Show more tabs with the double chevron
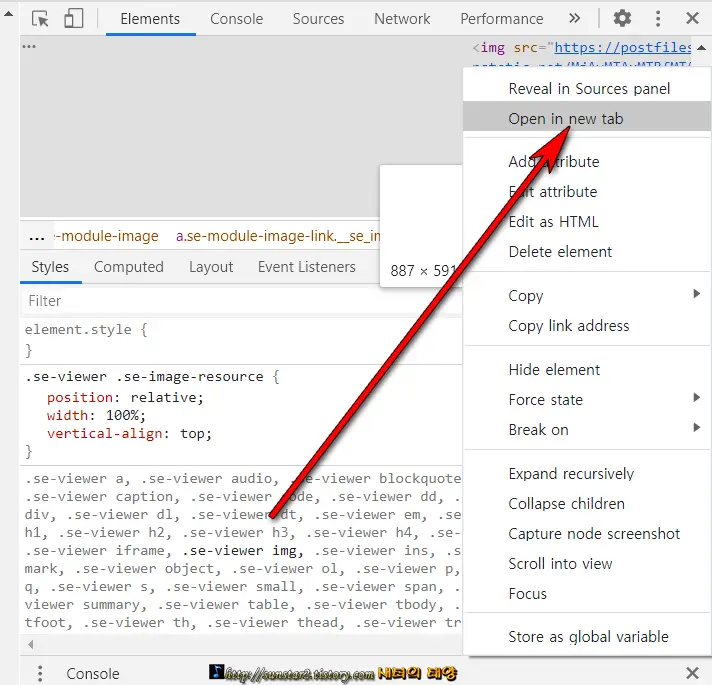 pyautogui.click(x=574, y=19)
